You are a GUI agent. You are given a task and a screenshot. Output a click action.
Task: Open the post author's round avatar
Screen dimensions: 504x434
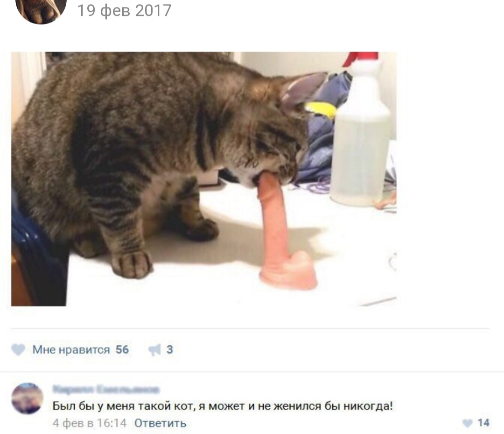[x=41, y=10]
